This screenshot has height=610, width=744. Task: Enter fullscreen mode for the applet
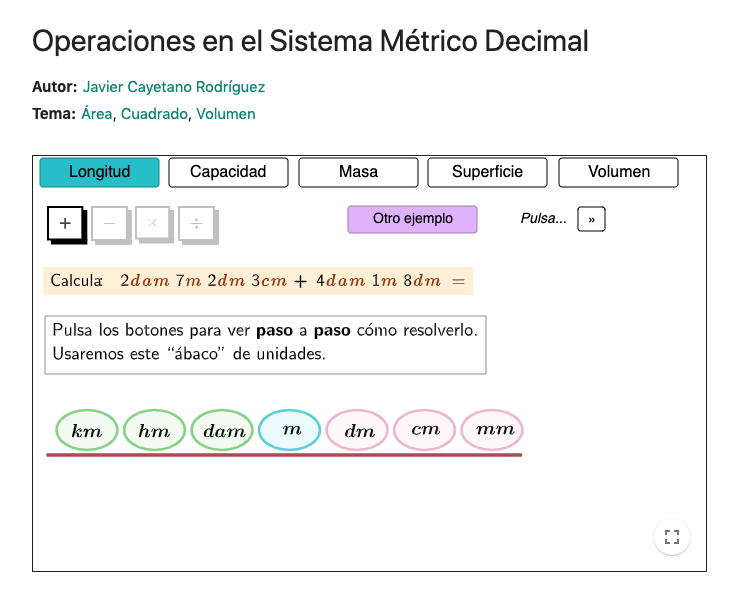point(672,537)
